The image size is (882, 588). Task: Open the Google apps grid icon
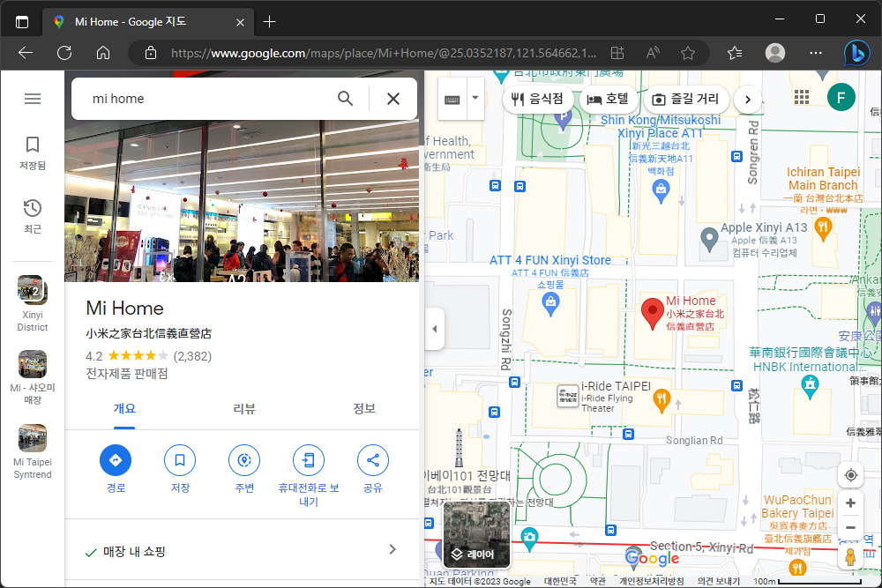[x=802, y=97]
